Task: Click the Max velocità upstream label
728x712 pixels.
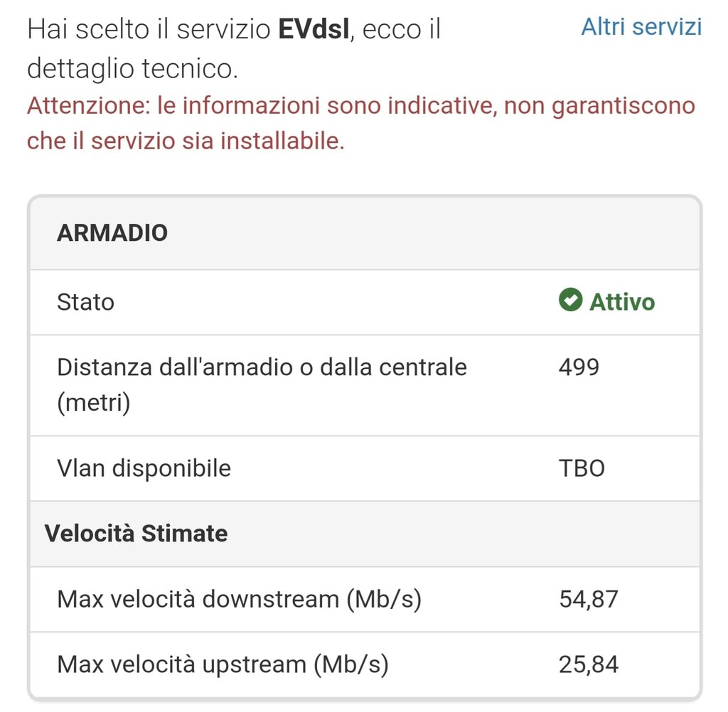Action: pyautogui.click(x=223, y=664)
